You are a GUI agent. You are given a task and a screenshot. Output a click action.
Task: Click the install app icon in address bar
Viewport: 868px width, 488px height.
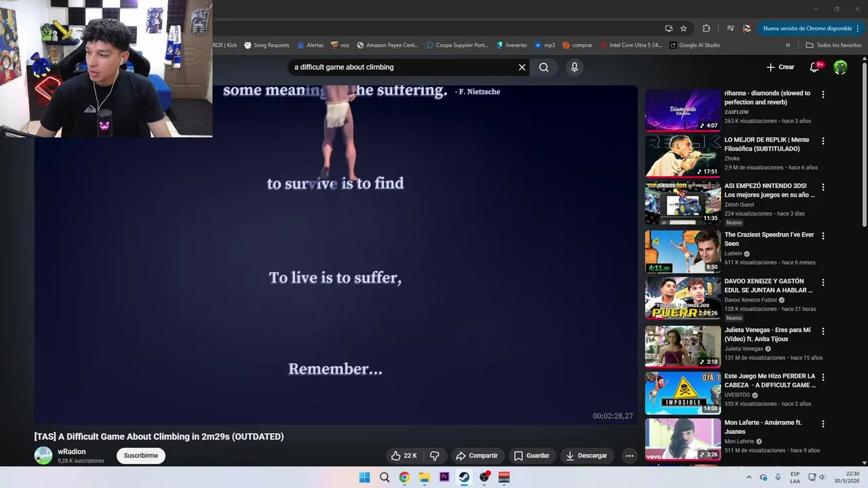pyautogui.click(x=669, y=28)
